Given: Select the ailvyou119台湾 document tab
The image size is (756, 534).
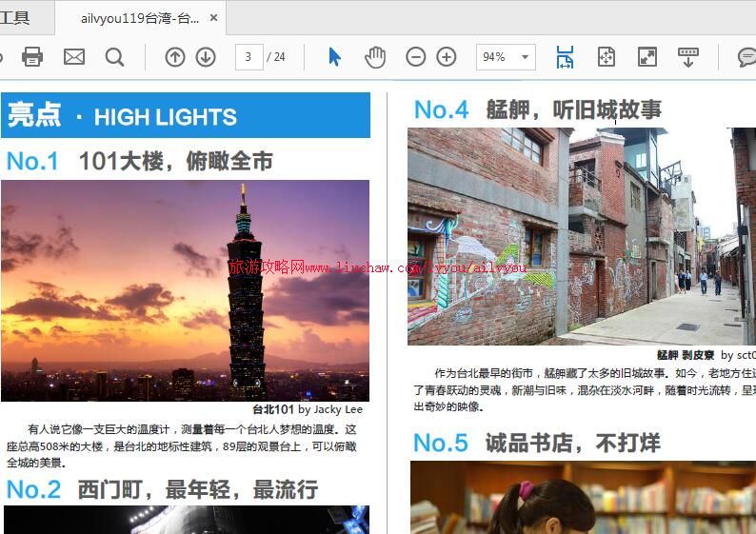Looking at the screenshot, I should click(x=140, y=18).
